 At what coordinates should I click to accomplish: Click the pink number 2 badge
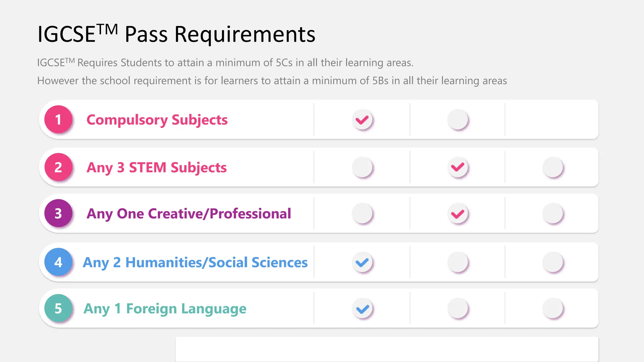tap(58, 167)
